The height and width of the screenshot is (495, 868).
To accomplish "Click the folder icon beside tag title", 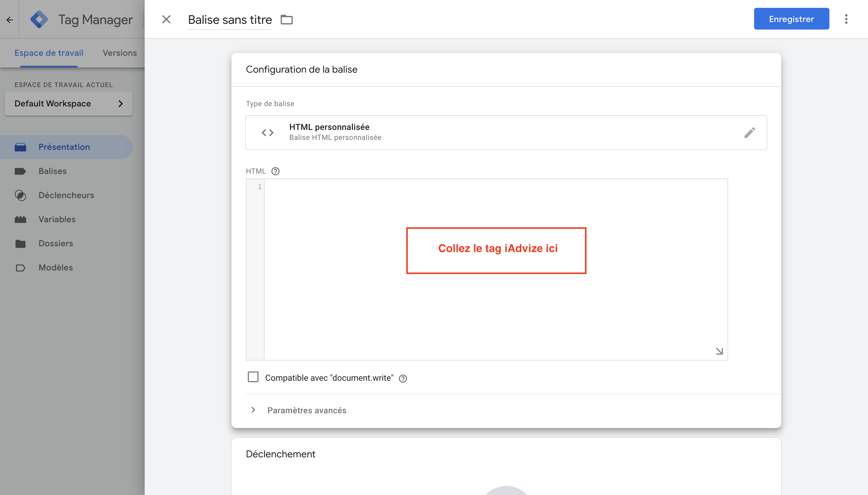I will (287, 20).
